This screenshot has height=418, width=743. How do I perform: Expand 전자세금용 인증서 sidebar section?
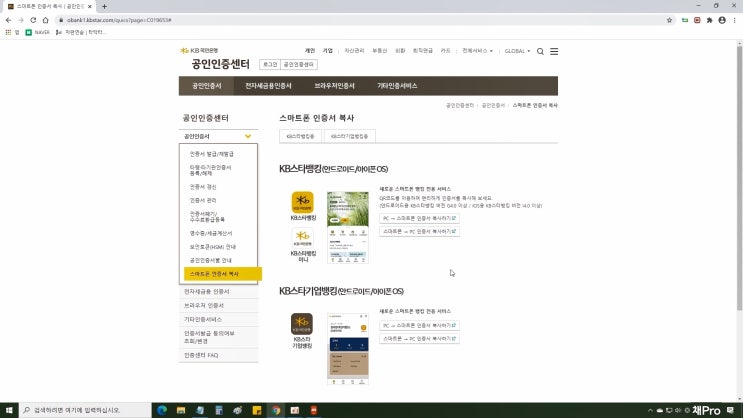pos(218,291)
